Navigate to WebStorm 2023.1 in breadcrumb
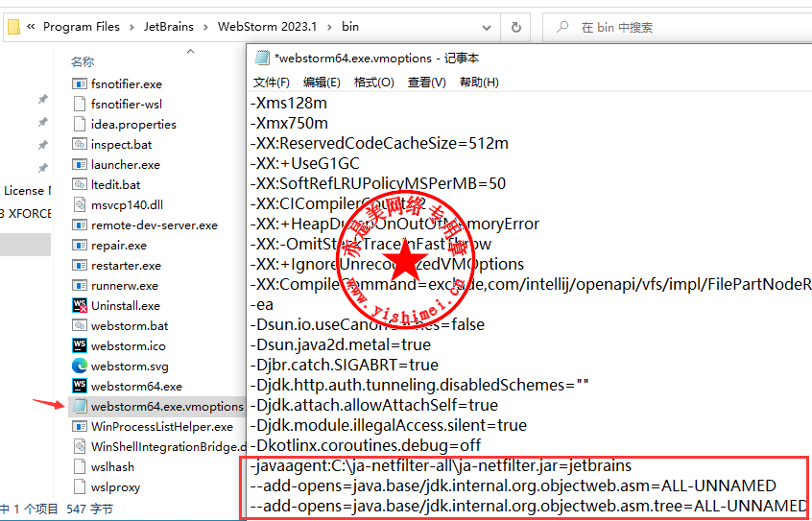 [267, 27]
